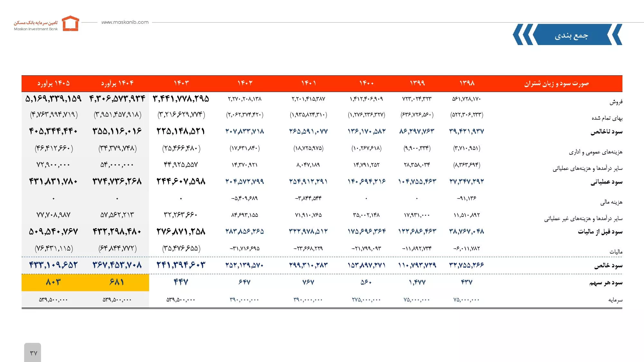Select the سود عملیاتی row label

click(606, 182)
